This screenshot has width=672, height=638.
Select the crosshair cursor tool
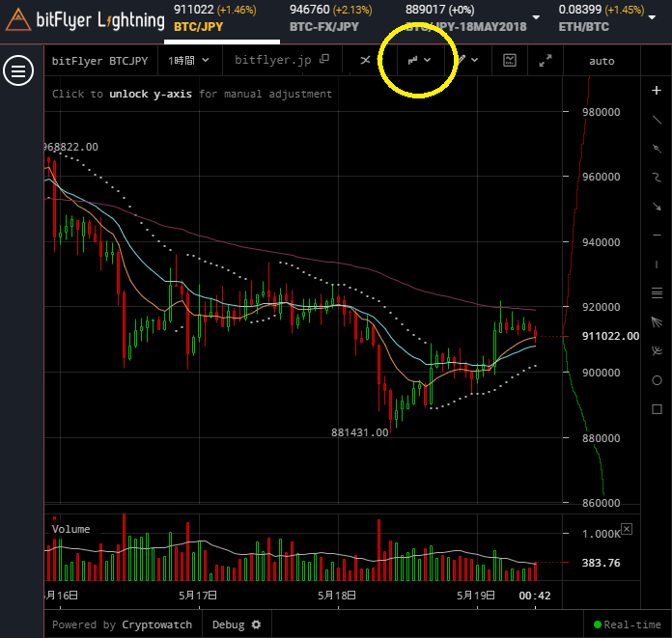tap(657, 90)
